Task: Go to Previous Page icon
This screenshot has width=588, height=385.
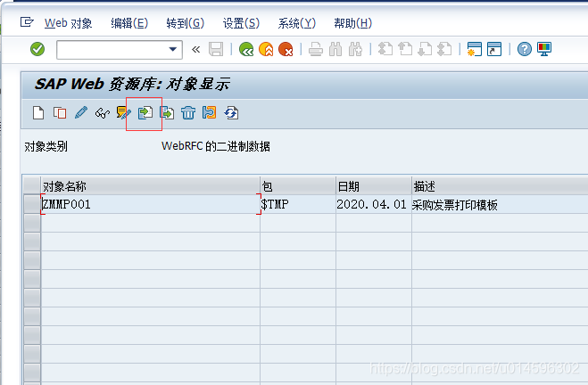Action: tap(405, 49)
